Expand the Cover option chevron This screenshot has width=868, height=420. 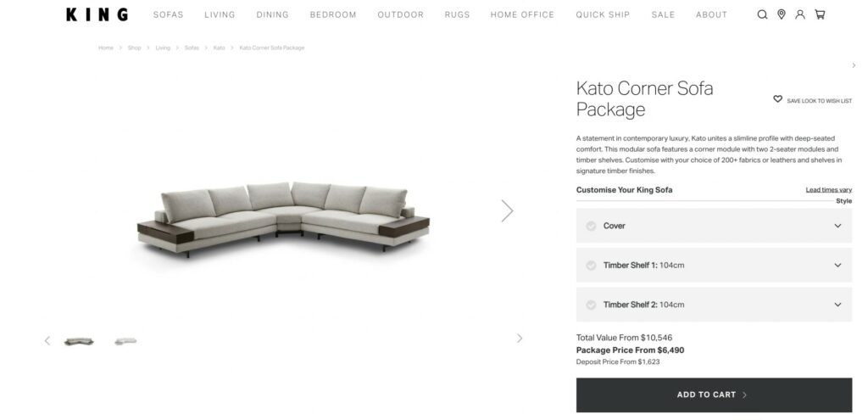pos(837,226)
